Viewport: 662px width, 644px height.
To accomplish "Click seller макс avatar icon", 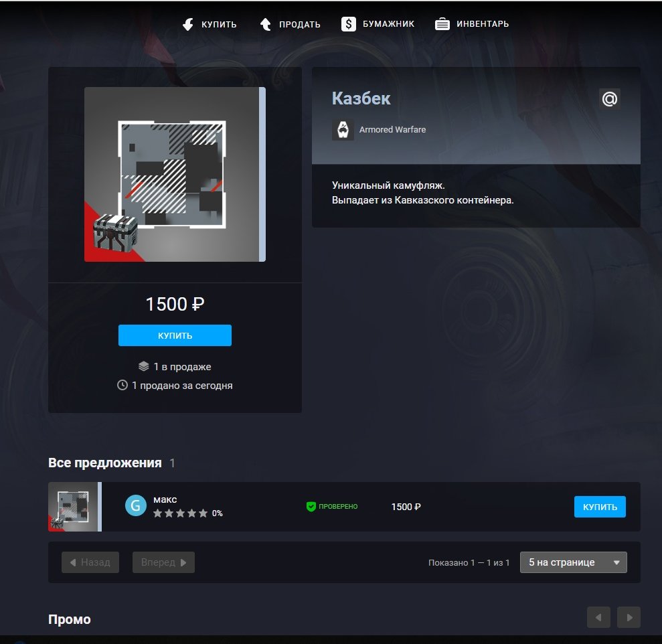I will tap(135, 505).
